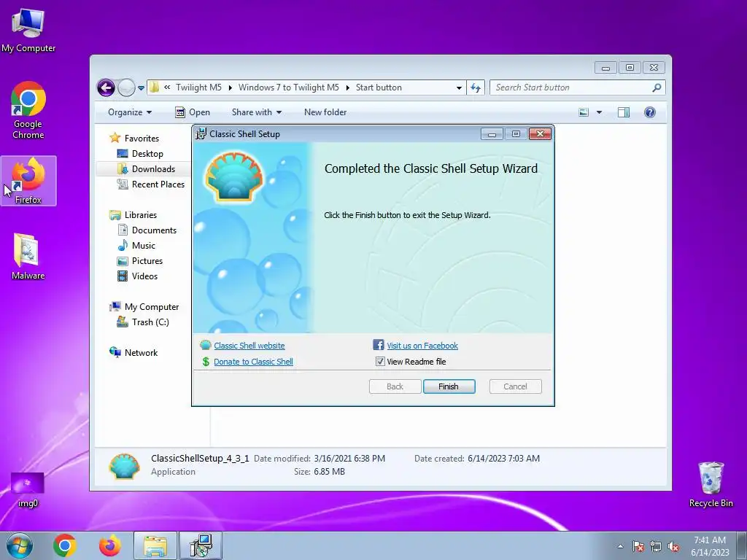
Task: Expand arrow after Windows 7 to Twilight M5
Action: tap(347, 87)
